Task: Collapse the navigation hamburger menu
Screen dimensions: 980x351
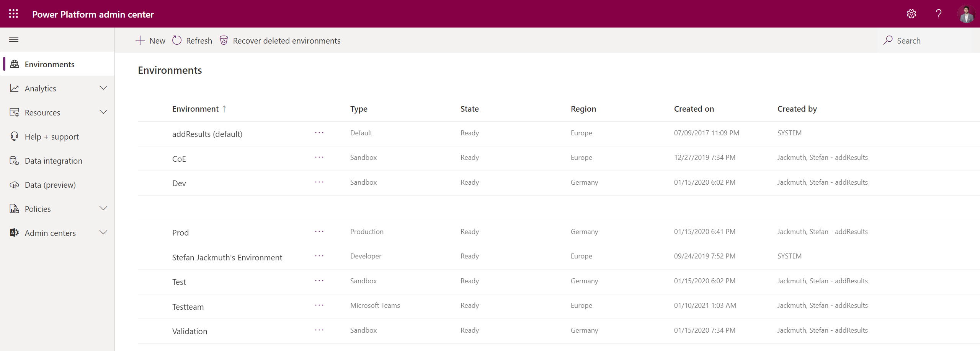Action: click(x=14, y=40)
